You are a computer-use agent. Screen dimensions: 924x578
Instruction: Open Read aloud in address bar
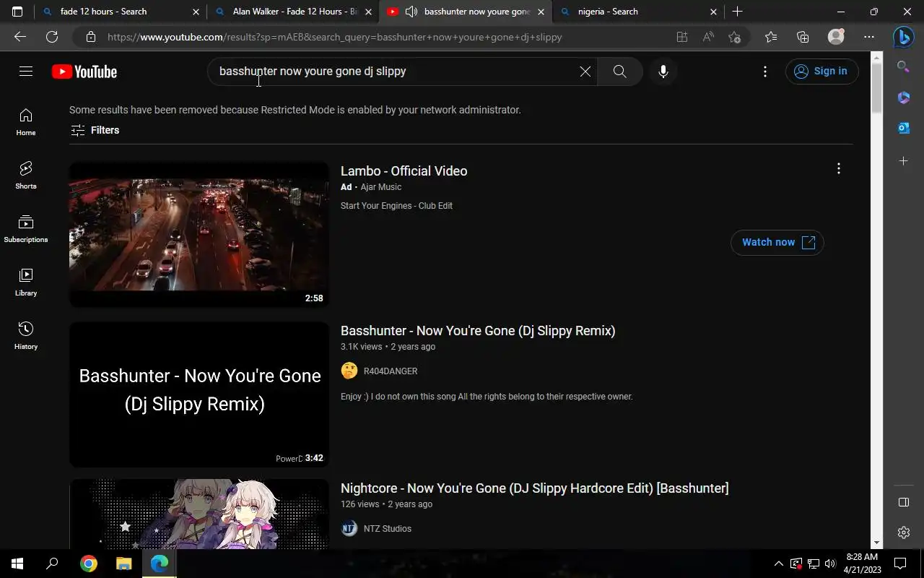[708, 37]
